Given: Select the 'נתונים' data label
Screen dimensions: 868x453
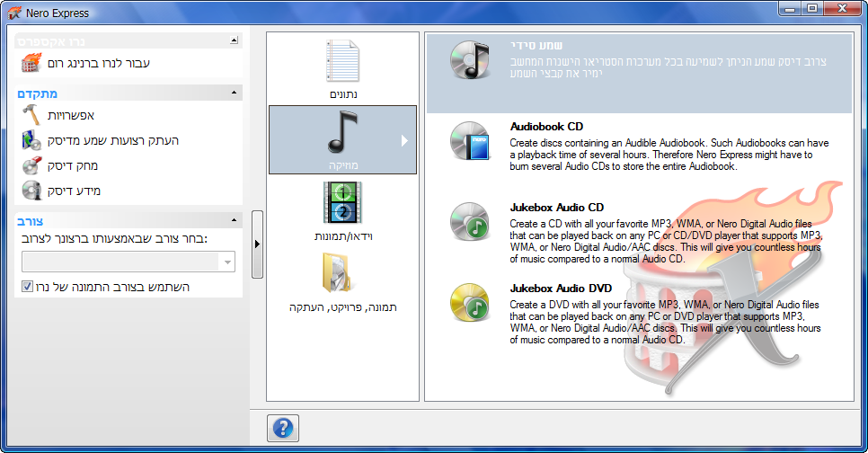Looking at the screenshot, I should (343, 94).
